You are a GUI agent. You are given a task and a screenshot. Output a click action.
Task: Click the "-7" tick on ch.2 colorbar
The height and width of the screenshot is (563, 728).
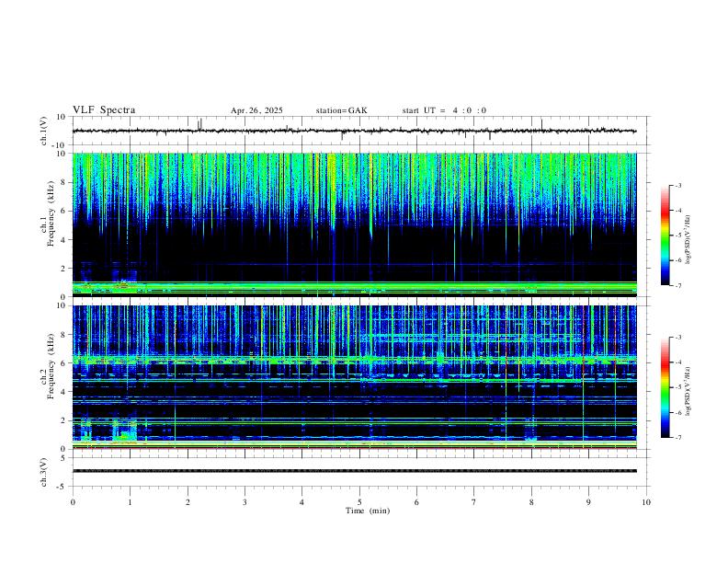click(677, 438)
